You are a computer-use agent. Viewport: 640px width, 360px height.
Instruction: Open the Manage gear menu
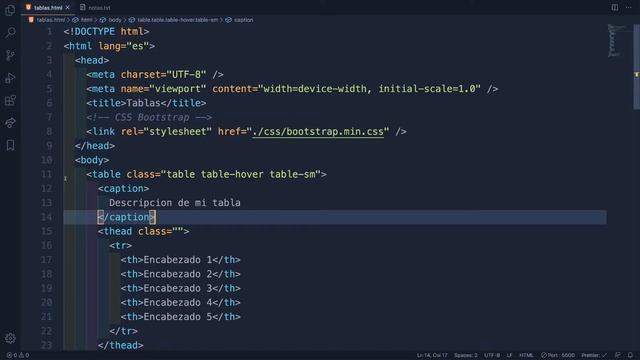(10, 338)
